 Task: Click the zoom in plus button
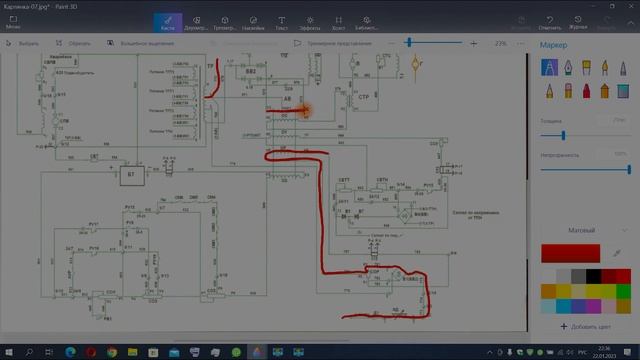pyautogui.click(x=473, y=43)
